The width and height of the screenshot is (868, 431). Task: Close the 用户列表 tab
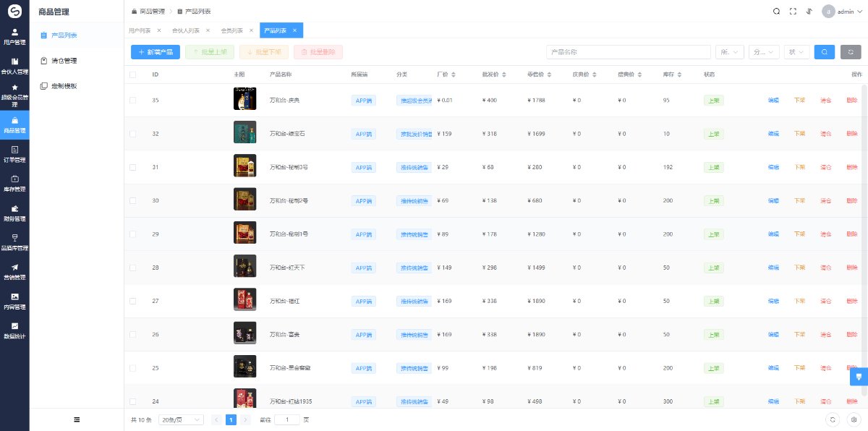159,30
